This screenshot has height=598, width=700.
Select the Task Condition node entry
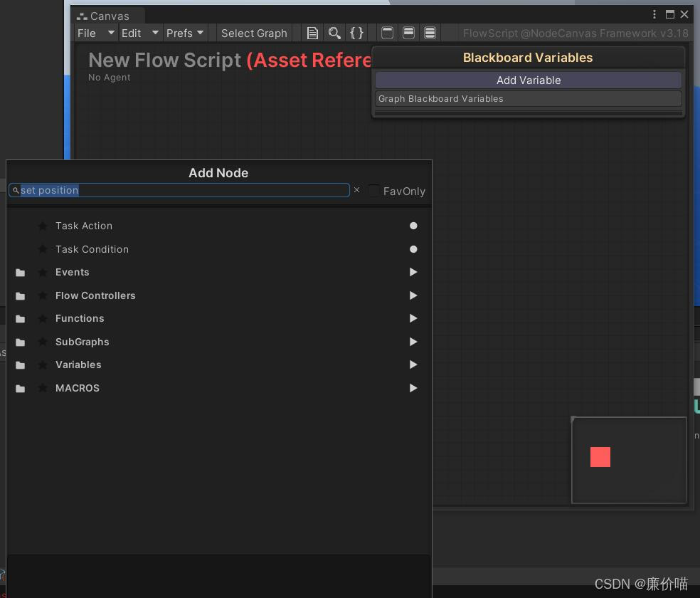[92, 249]
